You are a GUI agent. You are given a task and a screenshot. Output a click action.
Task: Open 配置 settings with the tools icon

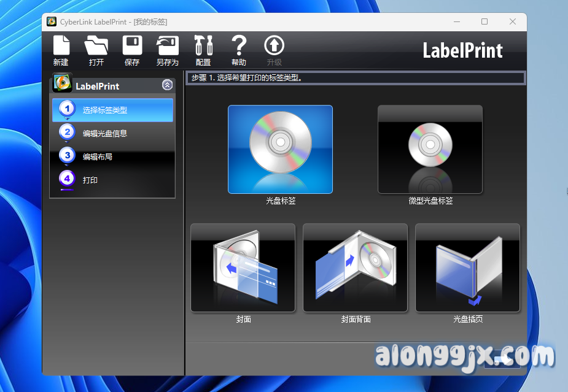pyautogui.click(x=203, y=47)
